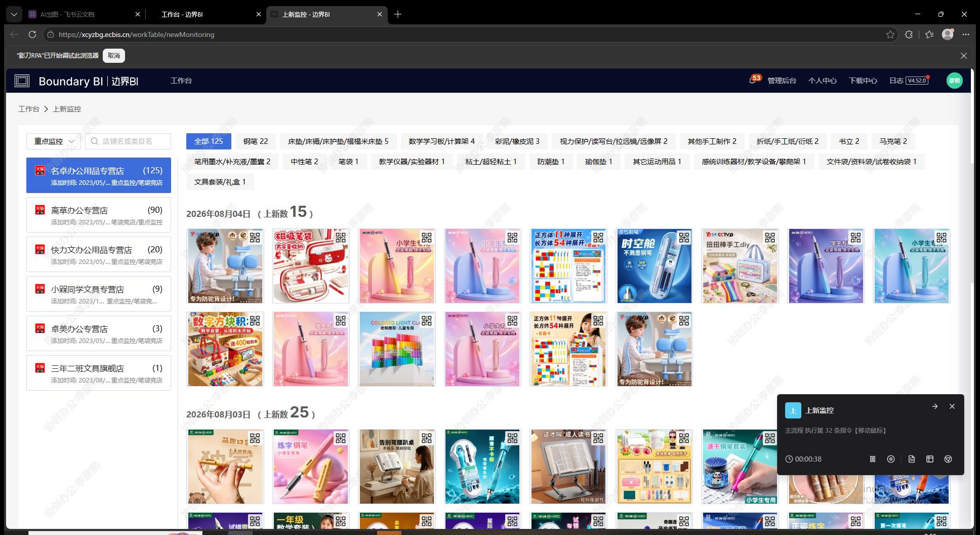Screen dimensions: 980x535
Task: Click the browser icon in RPA panel
Action: click(948, 459)
